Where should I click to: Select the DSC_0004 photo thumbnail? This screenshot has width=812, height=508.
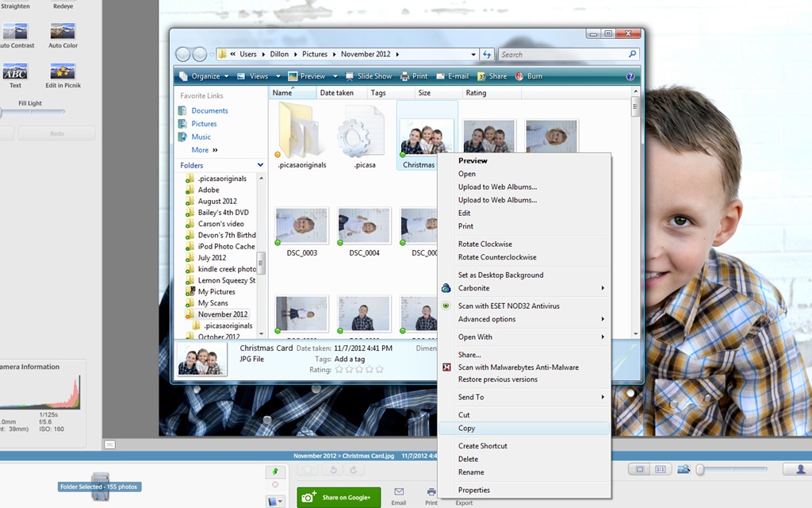tap(364, 226)
